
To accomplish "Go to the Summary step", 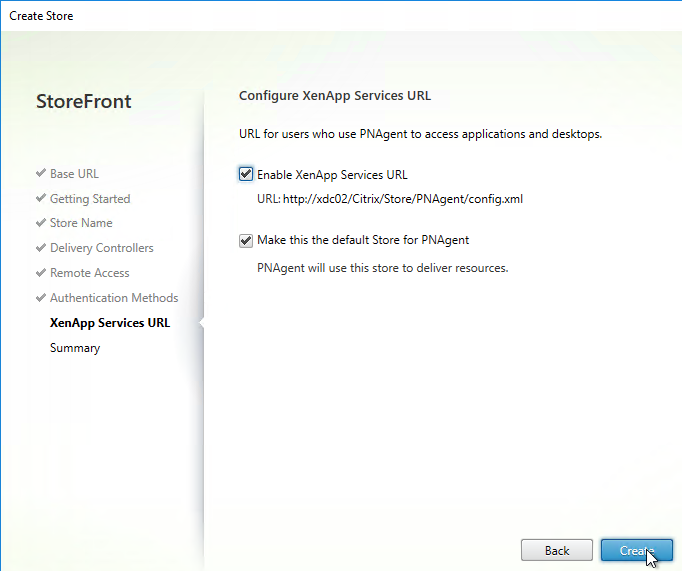I will (75, 348).
